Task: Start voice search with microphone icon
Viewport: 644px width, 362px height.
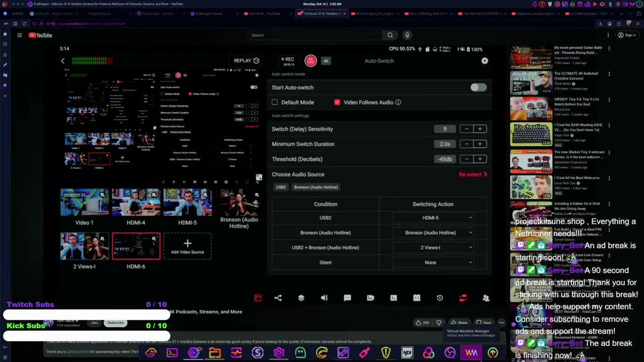Action: coord(407,35)
